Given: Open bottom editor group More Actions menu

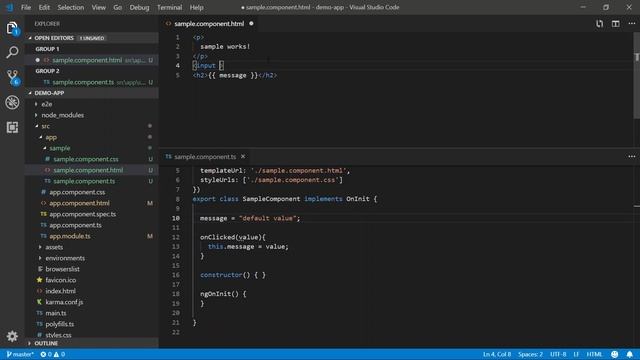Looking at the screenshot, I should pyautogui.click(x=631, y=156).
